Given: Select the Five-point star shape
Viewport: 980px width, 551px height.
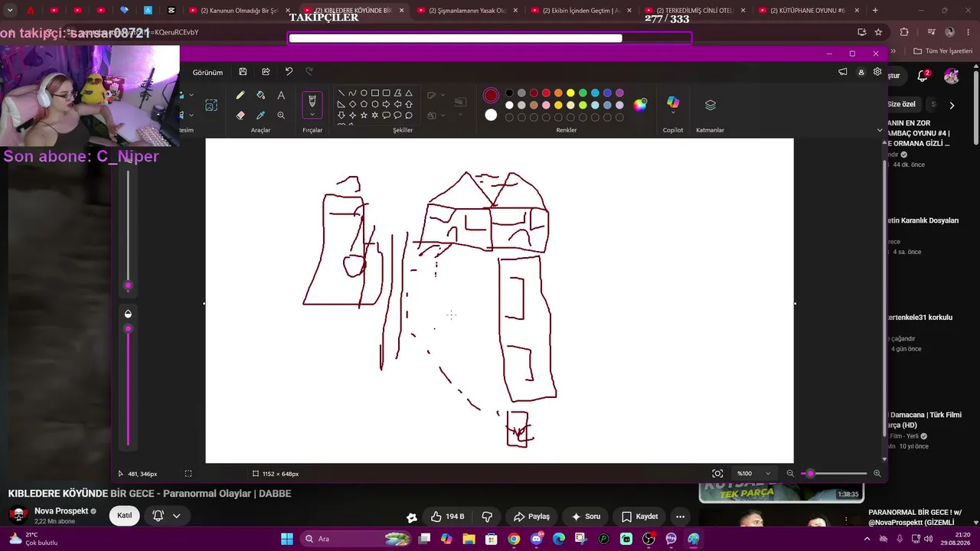Looking at the screenshot, I should coord(364,116).
